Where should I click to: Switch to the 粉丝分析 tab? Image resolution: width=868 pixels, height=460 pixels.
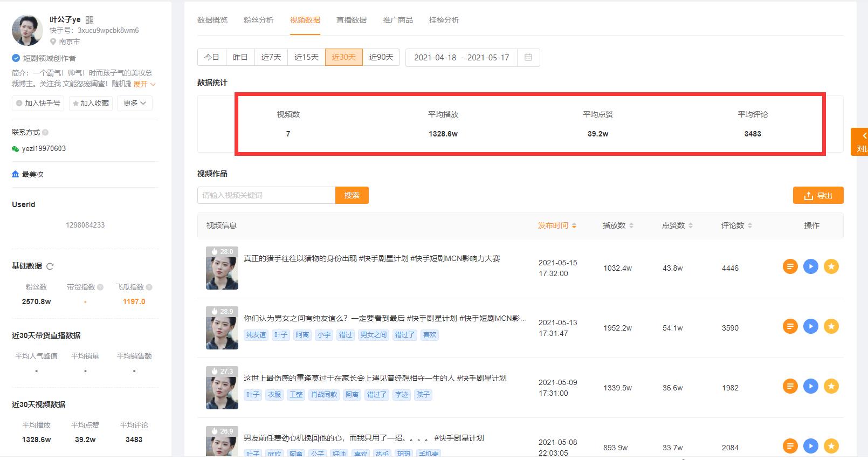click(259, 20)
